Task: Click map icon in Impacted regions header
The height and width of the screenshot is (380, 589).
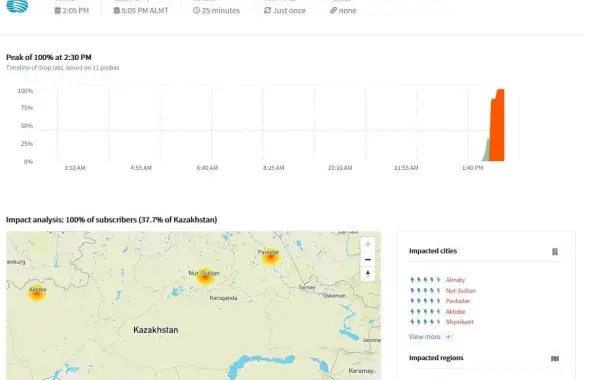Action: coord(555,359)
